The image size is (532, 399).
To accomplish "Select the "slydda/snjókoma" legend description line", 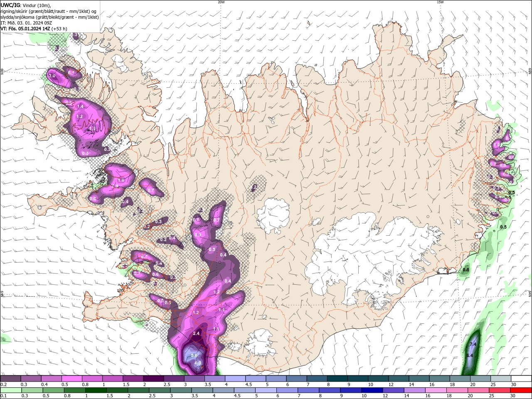I will (x=50, y=17).
